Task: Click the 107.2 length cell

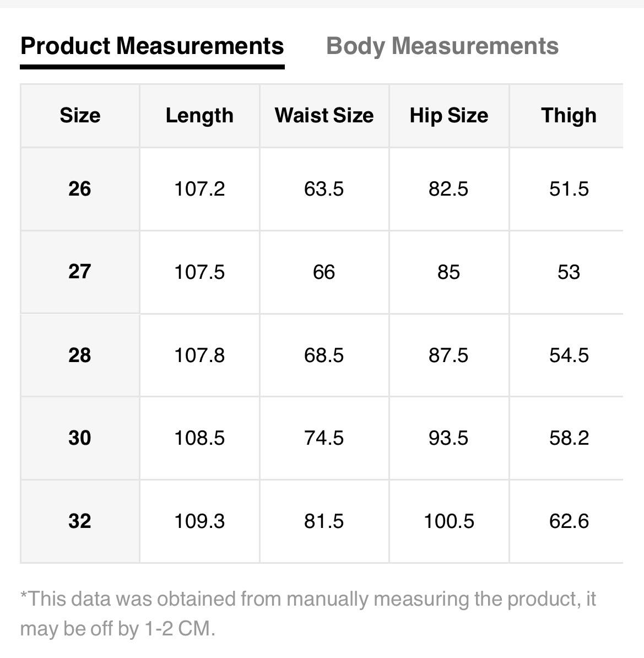Action: tap(199, 189)
